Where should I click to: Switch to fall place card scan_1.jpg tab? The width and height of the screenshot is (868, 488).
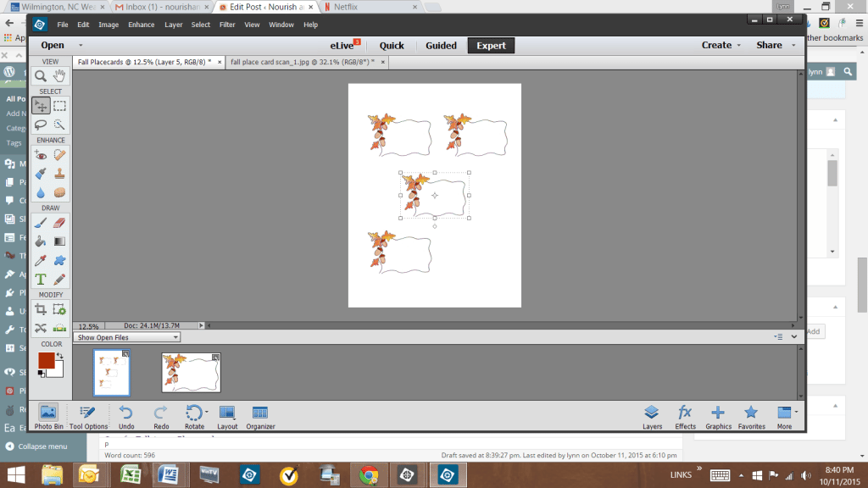[x=301, y=62]
